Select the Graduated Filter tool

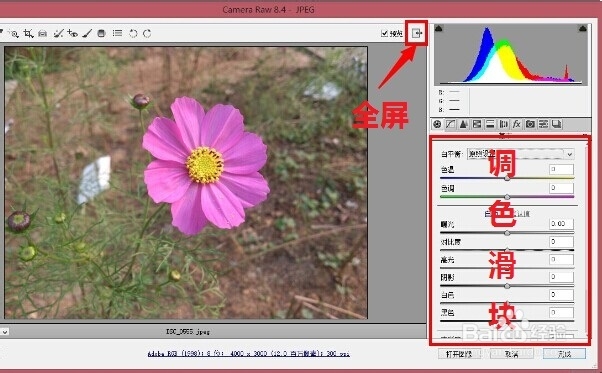(x=101, y=34)
